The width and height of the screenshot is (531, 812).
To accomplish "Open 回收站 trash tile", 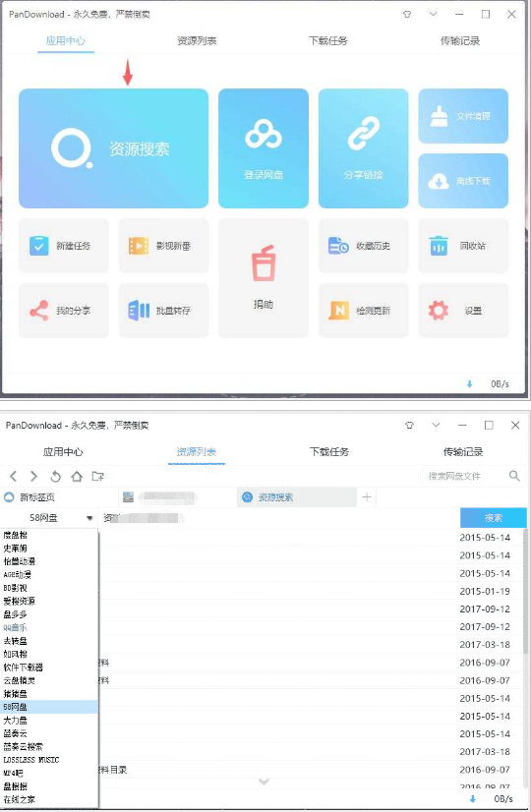I will pos(463,246).
